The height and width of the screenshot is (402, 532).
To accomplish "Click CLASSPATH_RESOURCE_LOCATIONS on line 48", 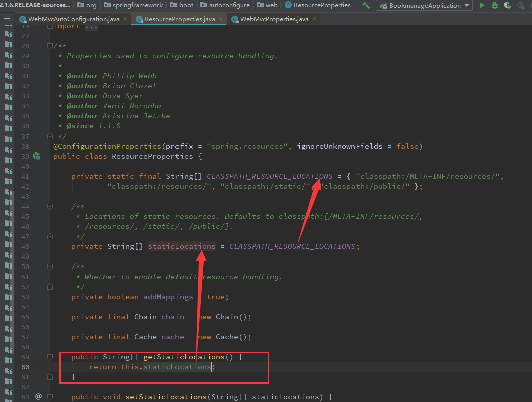I will pyautogui.click(x=292, y=246).
